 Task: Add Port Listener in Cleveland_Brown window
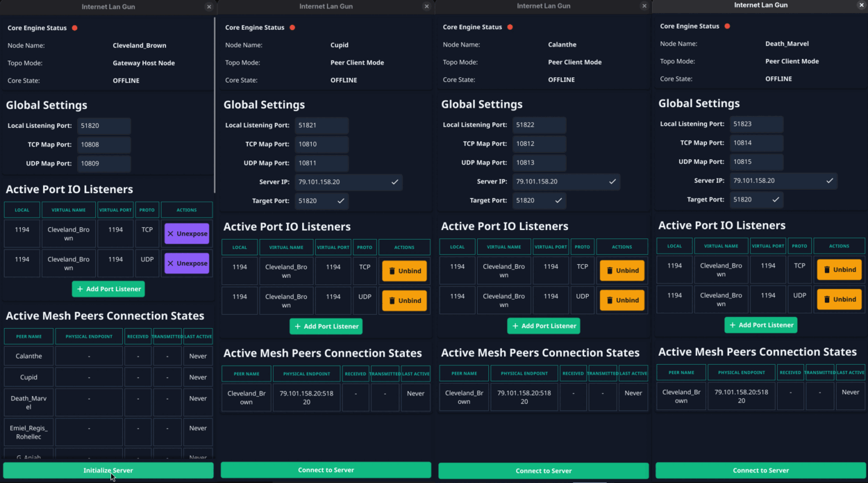(108, 289)
